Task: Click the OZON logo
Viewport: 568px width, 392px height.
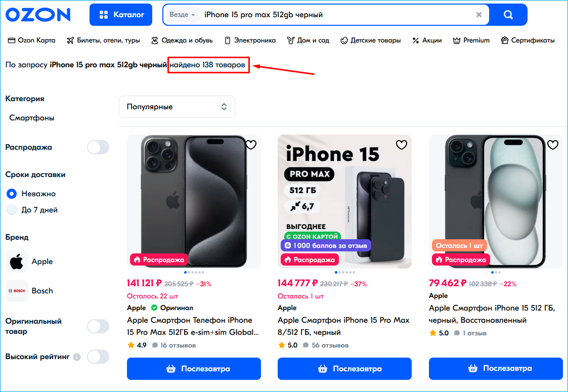Action: click(38, 15)
